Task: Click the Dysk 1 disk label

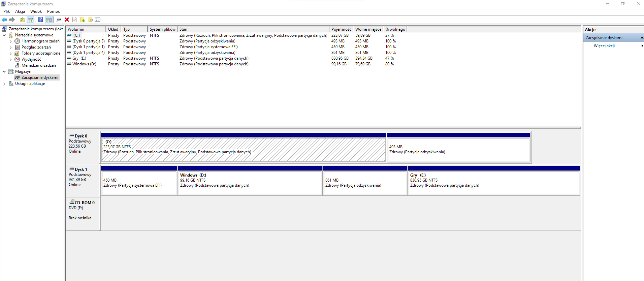Action: coord(81,169)
